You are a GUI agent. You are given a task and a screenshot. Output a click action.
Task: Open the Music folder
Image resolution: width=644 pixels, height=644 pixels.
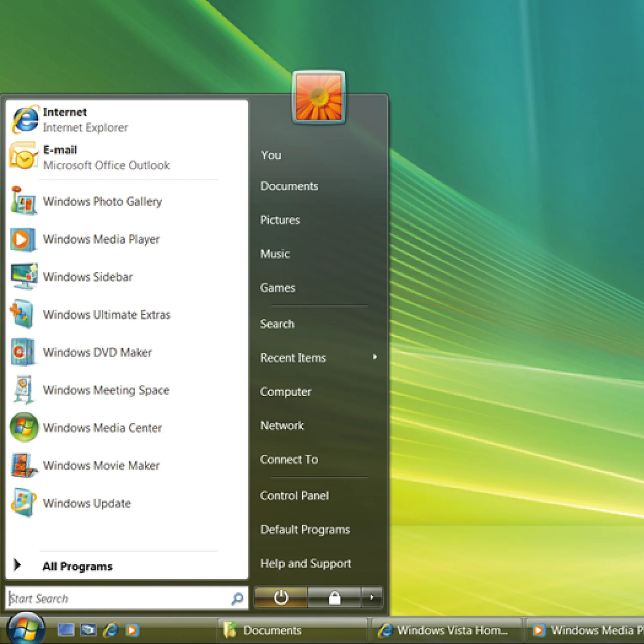tap(275, 254)
